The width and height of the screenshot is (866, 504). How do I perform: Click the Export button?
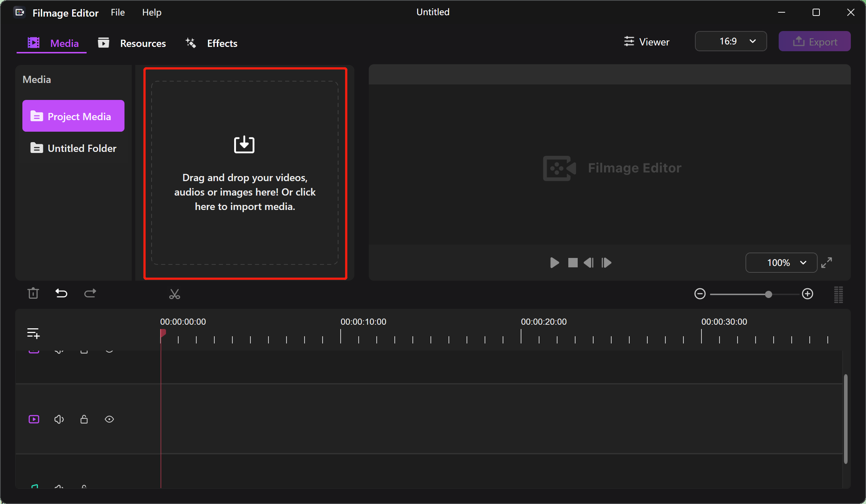tap(814, 41)
